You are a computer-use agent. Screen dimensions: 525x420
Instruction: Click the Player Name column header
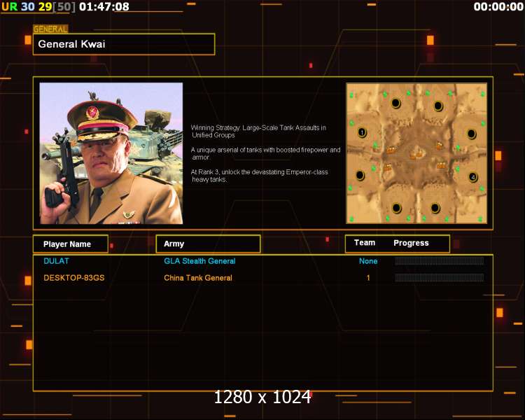[x=71, y=244]
